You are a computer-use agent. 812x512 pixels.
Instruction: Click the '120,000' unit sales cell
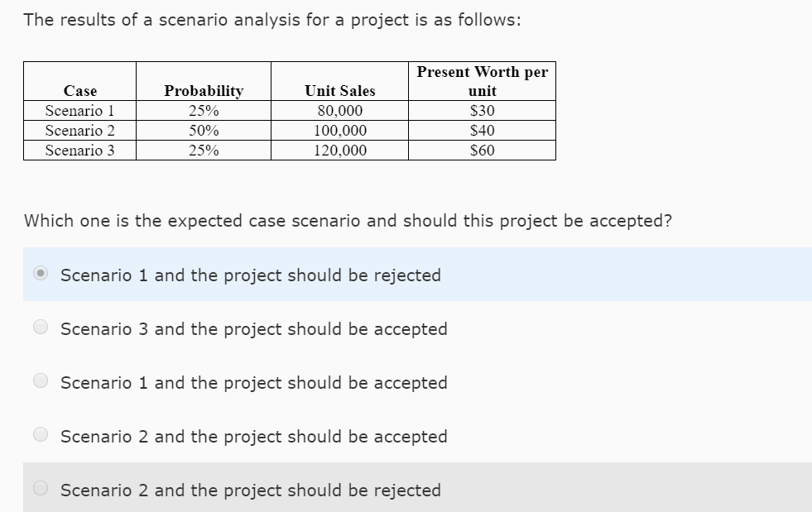(x=339, y=150)
